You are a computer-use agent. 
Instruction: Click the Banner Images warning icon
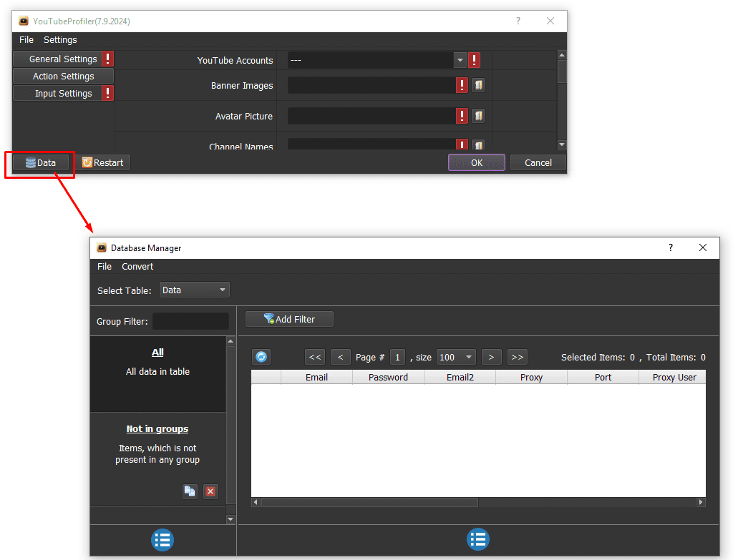coord(462,85)
